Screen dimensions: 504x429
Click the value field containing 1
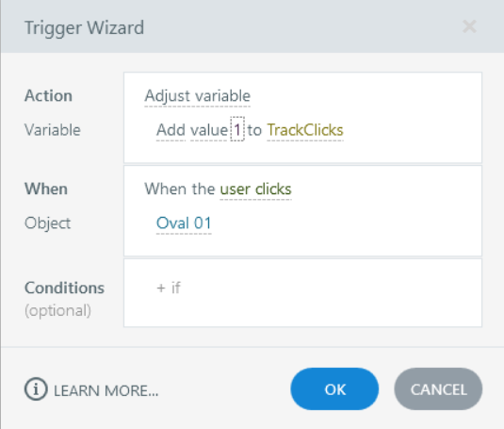[237, 129]
